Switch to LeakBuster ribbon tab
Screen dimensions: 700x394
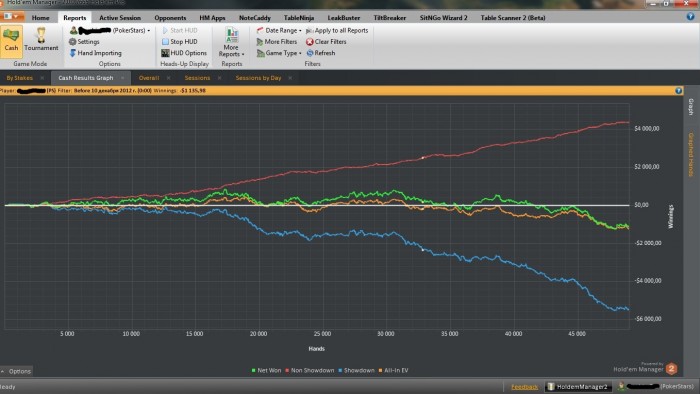coord(344,18)
